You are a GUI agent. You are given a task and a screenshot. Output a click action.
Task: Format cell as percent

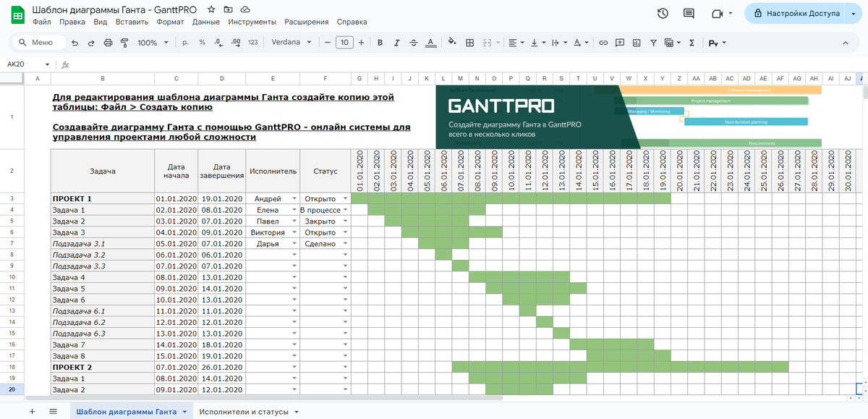point(202,43)
